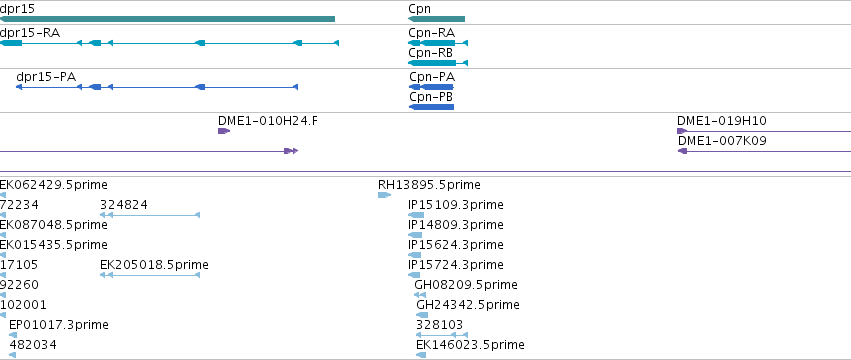Select the EK146023.5prime EST glyph
Image resolution: width=851 pixels, height=360 pixels.
click(x=421, y=355)
